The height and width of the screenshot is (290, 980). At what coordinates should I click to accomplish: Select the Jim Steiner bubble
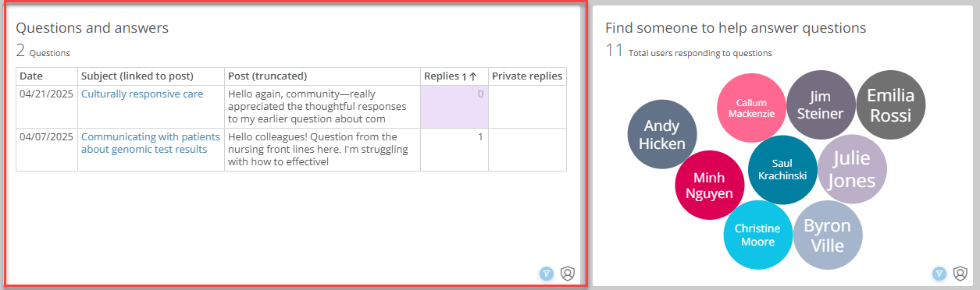pyautogui.click(x=821, y=105)
